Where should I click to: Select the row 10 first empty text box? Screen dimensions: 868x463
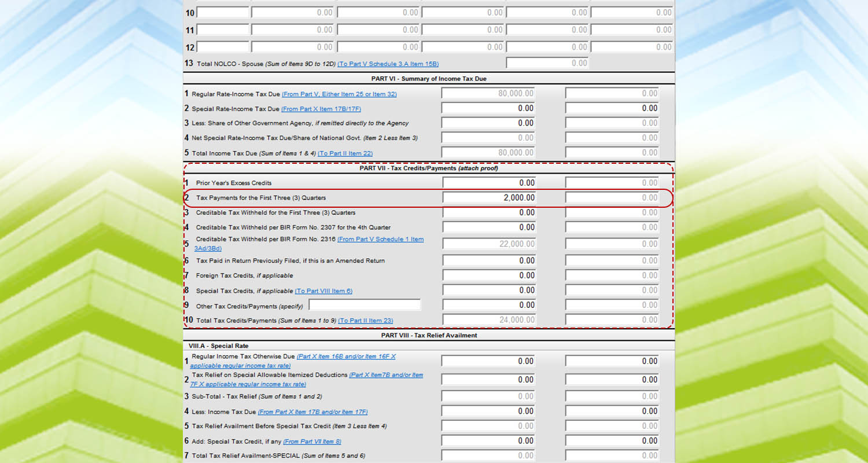pos(223,12)
